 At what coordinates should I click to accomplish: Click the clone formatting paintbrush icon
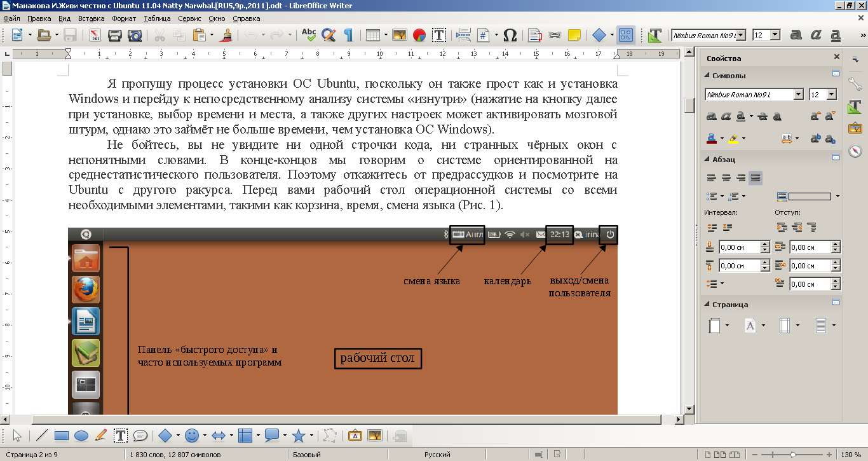(x=225, y=35)
